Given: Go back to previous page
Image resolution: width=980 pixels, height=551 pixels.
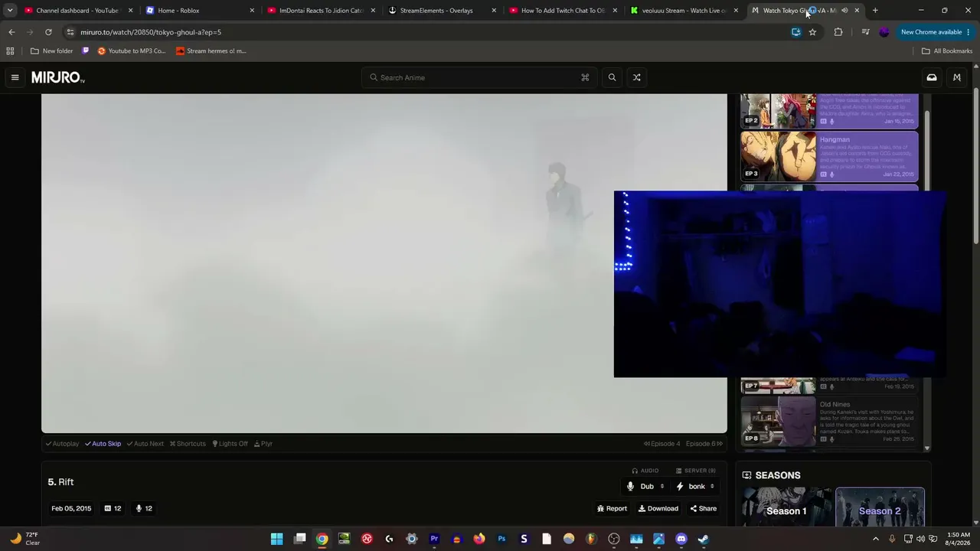Looking at the screenshot, I should tap(11, 32).
